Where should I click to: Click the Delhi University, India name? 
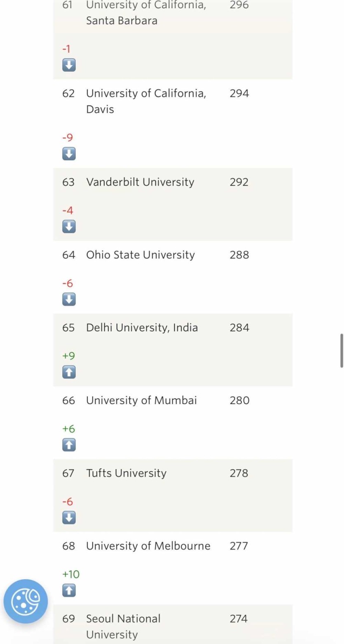click(x=142, y=328)
